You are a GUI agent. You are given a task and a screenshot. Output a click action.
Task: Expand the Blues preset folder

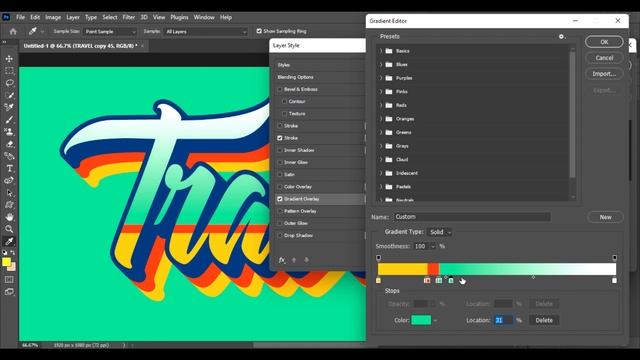381,64
